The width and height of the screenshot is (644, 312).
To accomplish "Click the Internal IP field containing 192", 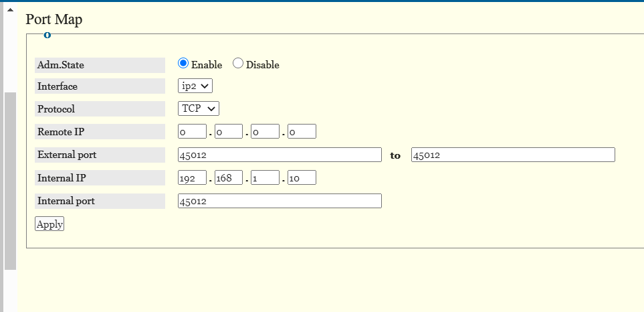I will coord(192,178).
